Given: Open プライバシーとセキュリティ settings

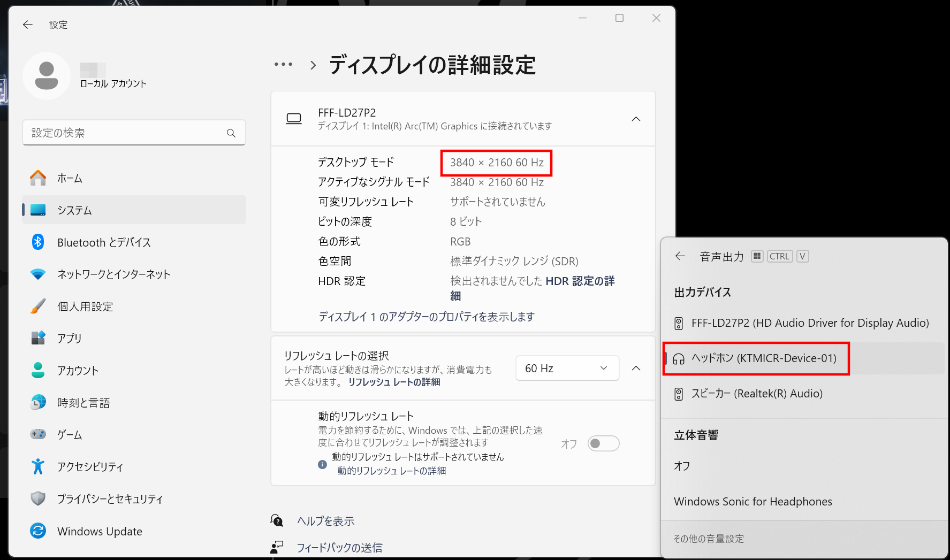Looking at the screenshot, I should coord(110,499).
